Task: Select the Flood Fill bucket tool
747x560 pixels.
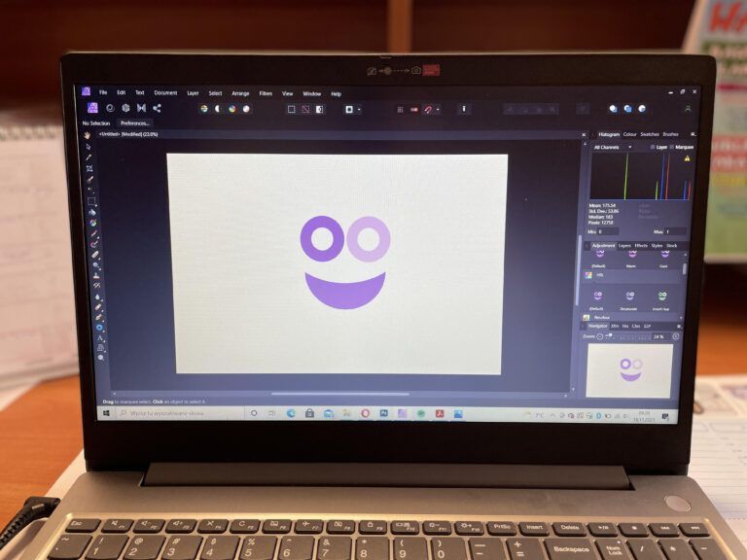Action: coord(92,212)
